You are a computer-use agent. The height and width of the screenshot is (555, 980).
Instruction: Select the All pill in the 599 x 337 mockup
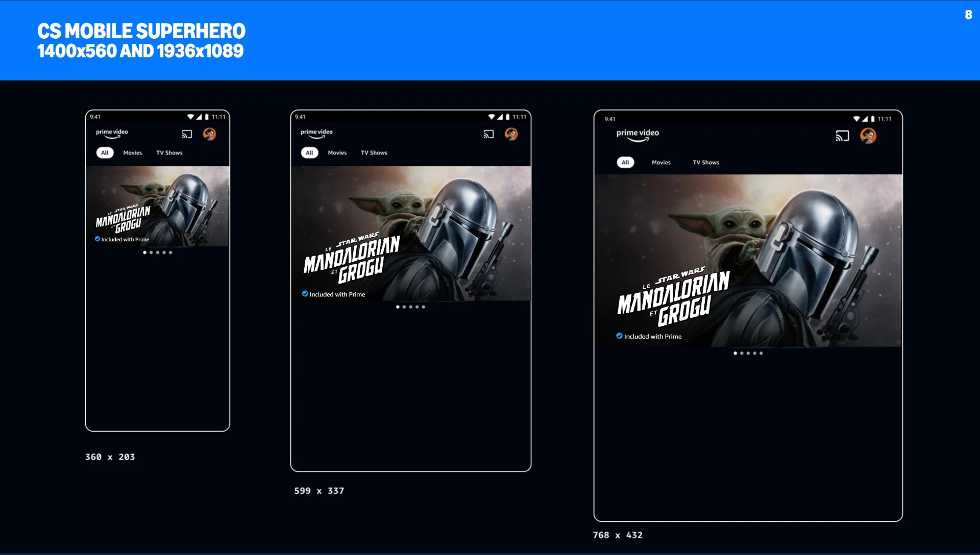pos(309,153)
